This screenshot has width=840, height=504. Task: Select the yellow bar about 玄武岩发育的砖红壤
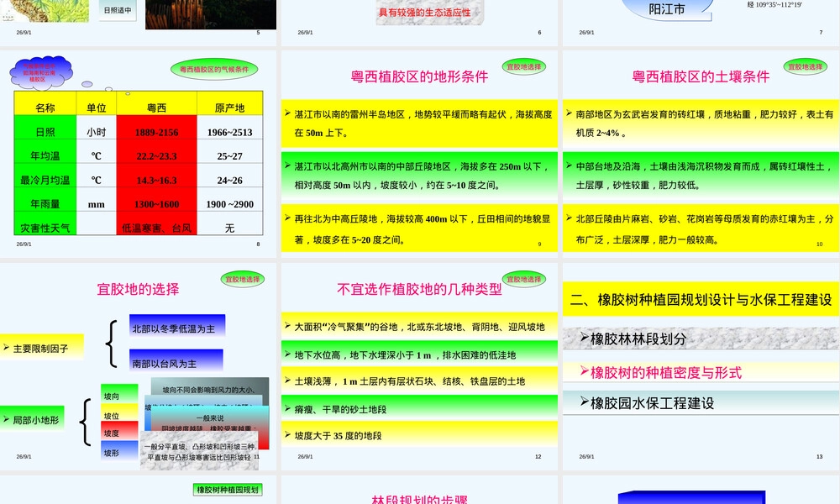click(x=701, y=123)
